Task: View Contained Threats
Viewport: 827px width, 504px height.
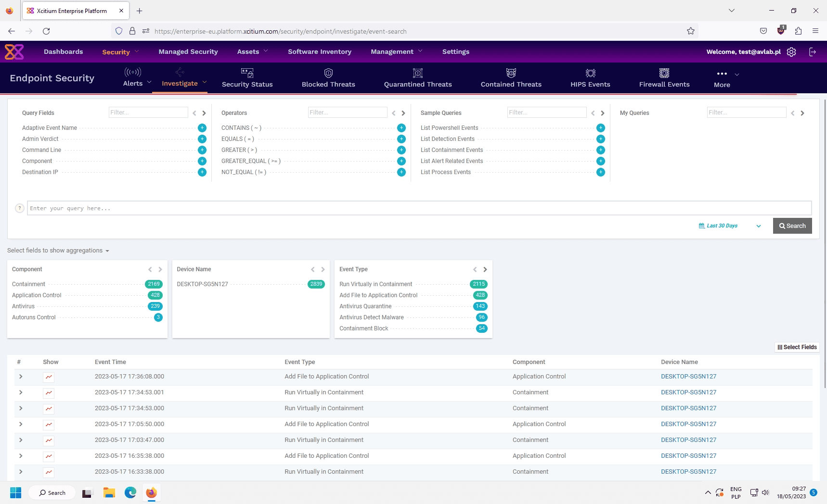Action: click(x=510, y=78)
